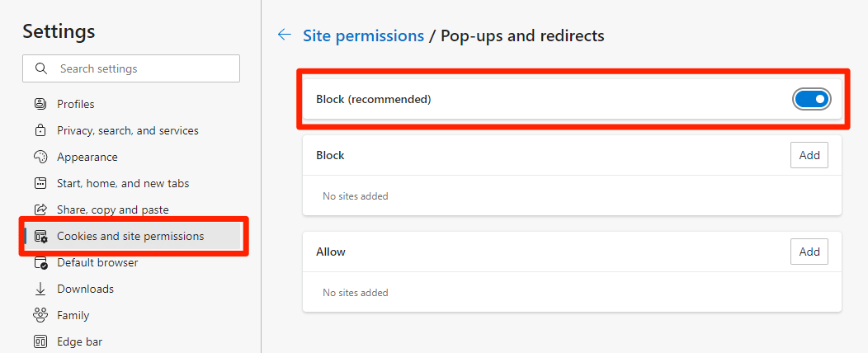This screenshot has width=868, height=353.
Task: Click the Family people icon
Action: (x=40, y=315)
